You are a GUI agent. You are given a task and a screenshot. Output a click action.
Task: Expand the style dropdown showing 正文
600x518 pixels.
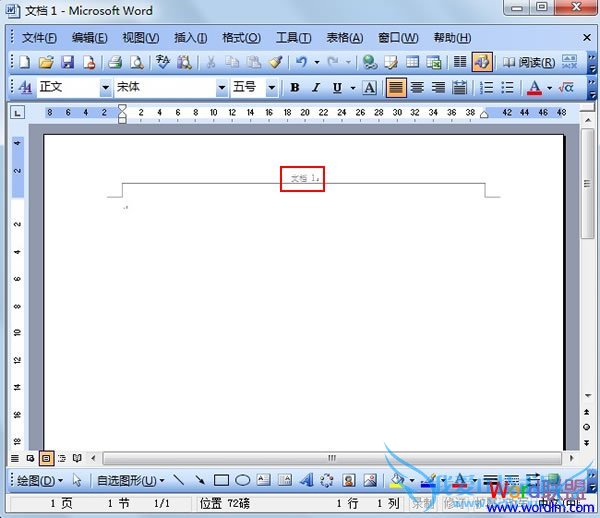pos(105,88)
